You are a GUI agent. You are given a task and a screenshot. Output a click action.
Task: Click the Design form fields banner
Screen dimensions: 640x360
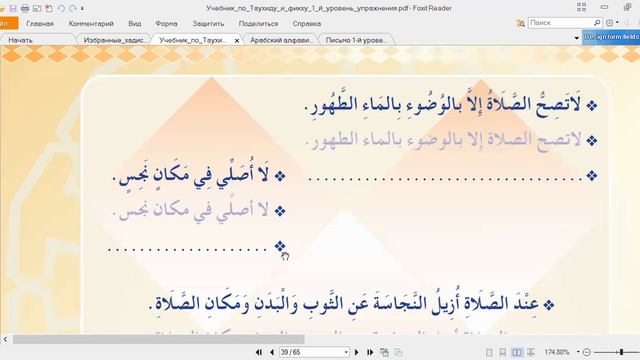pos(611,37)
